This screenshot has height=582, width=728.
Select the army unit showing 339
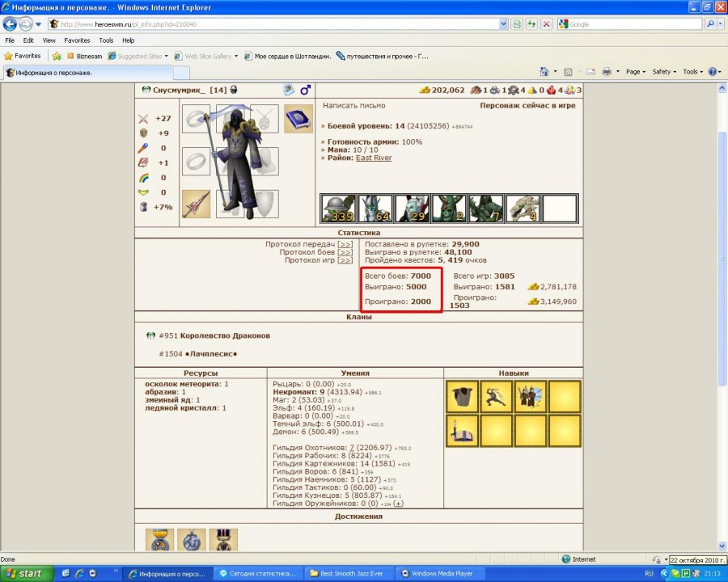(339, 209)
